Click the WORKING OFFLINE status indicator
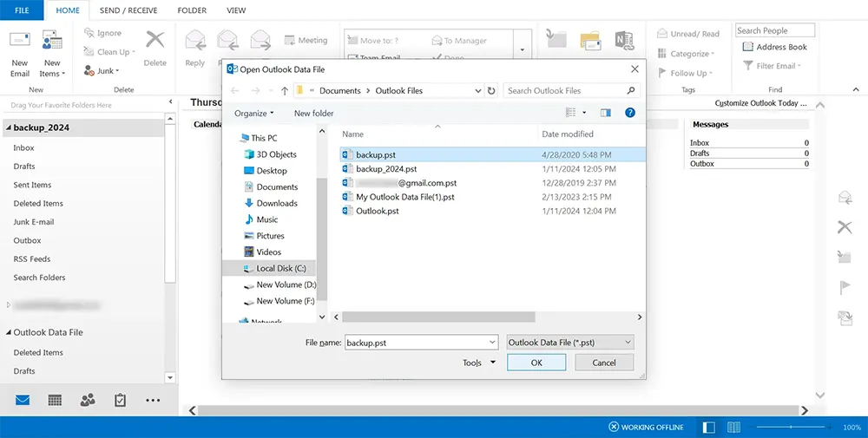This screenshot has height=438, width=868. [646, 427]
